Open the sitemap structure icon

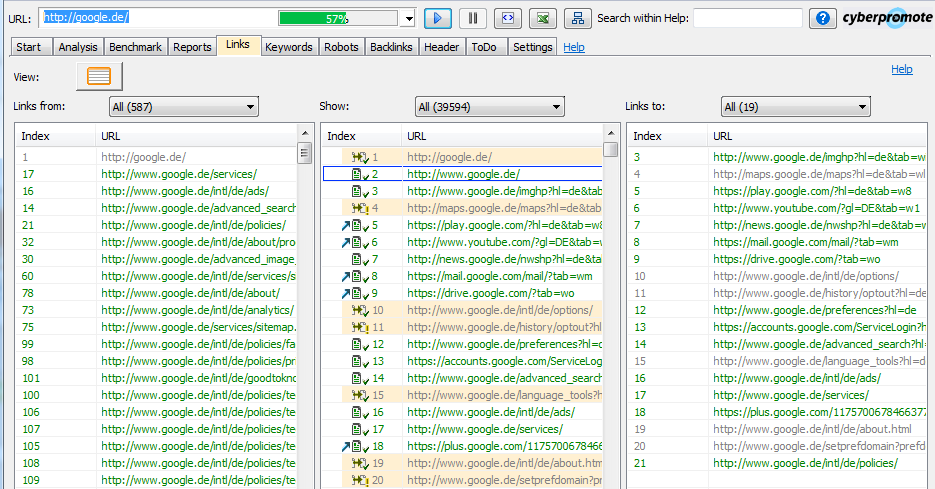click(x=578, y=18)
